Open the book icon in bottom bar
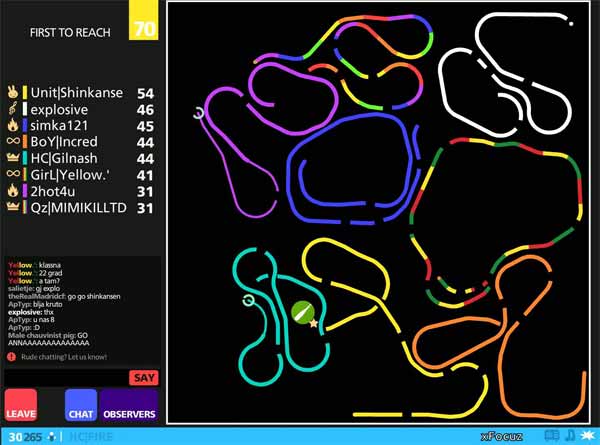The height and width of the screenshot is (445, 600). pos(551,436)
